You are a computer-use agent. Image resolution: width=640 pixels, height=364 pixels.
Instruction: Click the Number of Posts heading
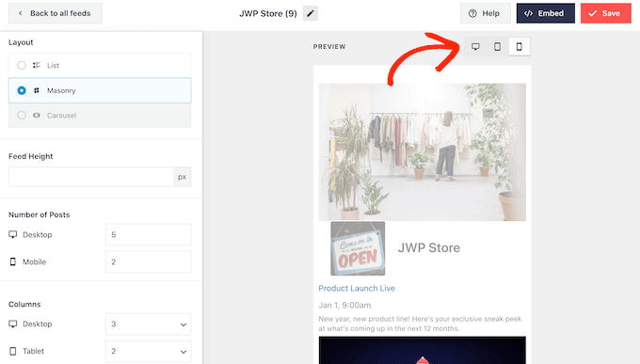[40, 214]
